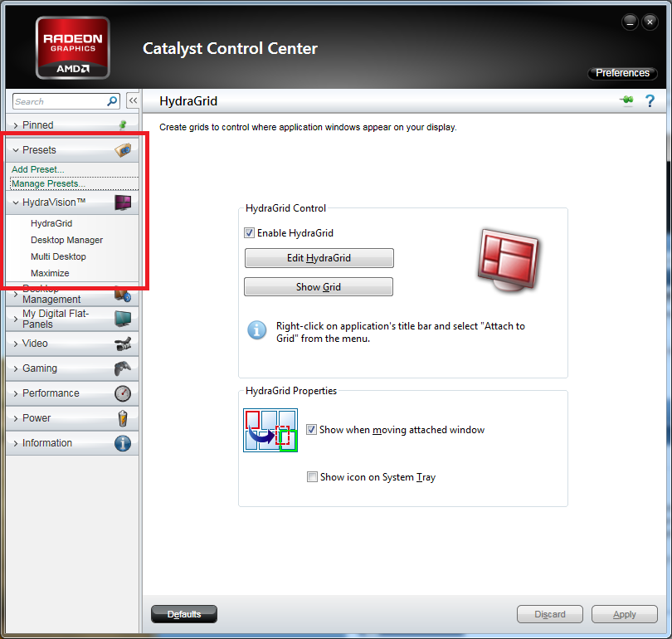The image size is (672, 639).
Task: Click the Add Preset link
Action: (x=37, y=169)
